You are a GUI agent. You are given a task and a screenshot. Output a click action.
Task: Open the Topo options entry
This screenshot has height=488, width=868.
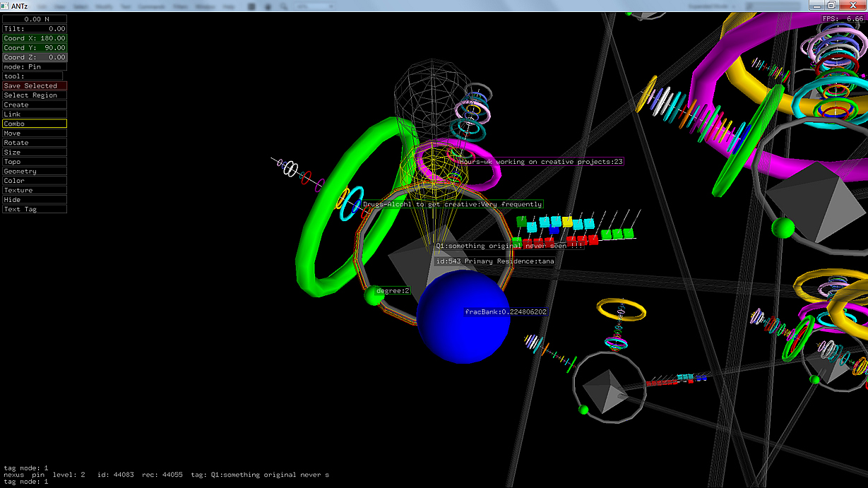point(35,162)
